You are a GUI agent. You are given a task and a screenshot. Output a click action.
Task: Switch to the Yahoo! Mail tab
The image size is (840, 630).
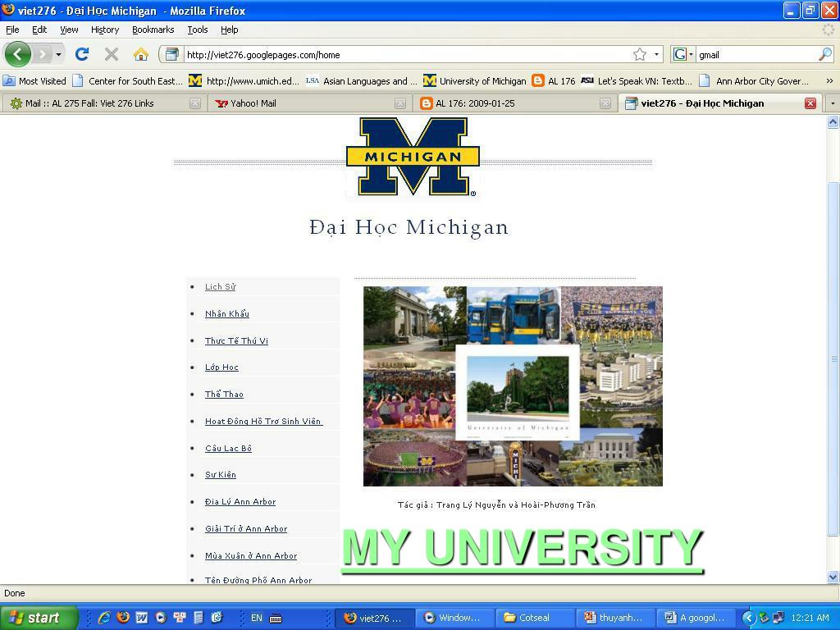click(309, 103)
